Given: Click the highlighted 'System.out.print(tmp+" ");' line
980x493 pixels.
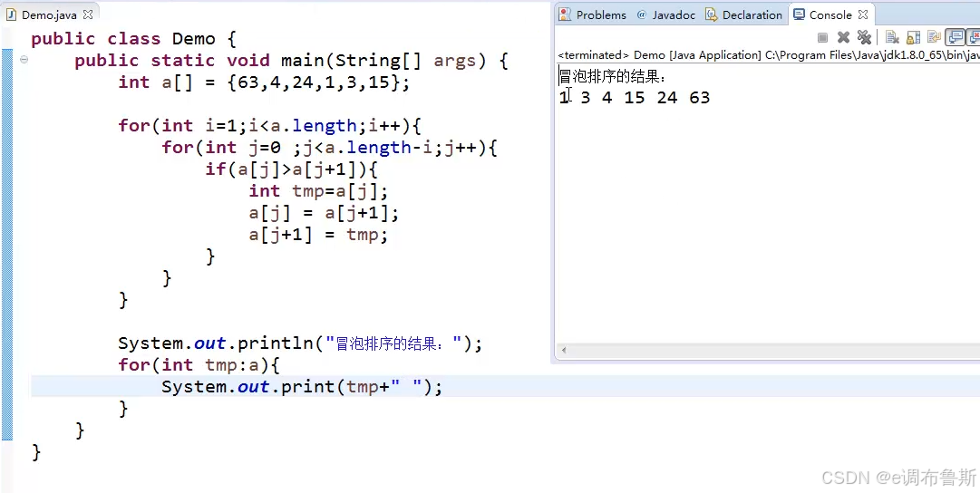Looking at the screenshot, I should pyautogui.click(x=302, y=387).
